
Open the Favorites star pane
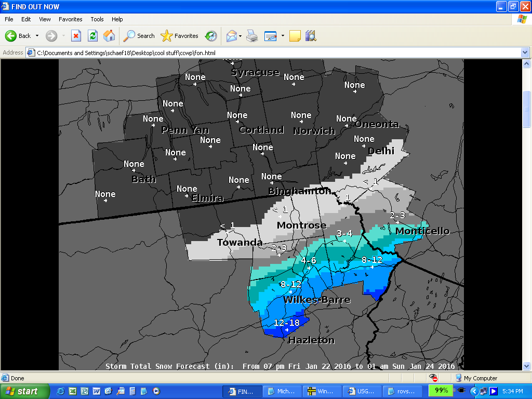pyautogui.click(x=179, y=36)
